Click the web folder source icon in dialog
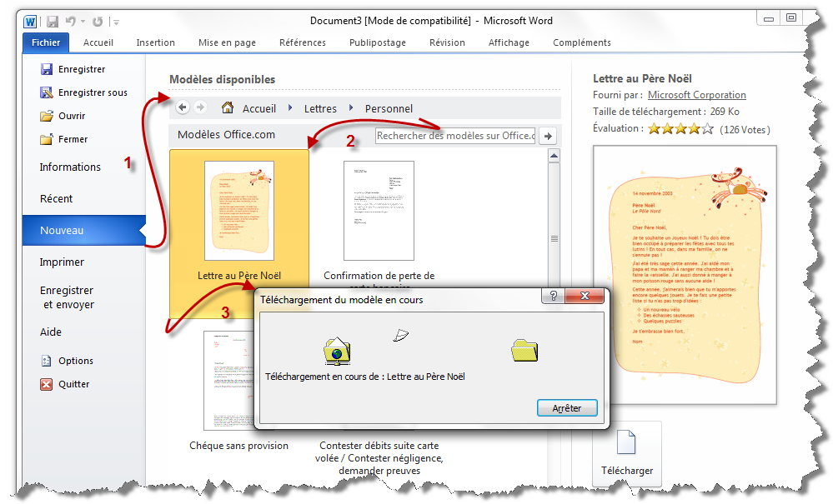 (337, 352)
